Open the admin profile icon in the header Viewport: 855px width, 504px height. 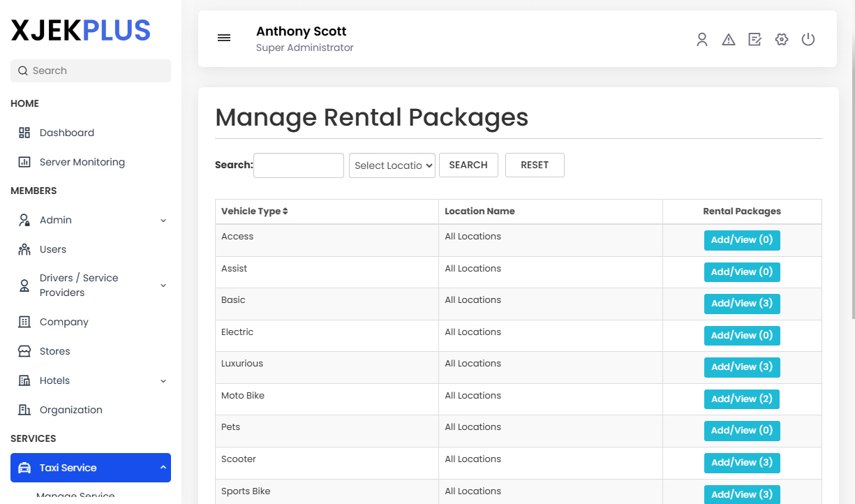701,40
